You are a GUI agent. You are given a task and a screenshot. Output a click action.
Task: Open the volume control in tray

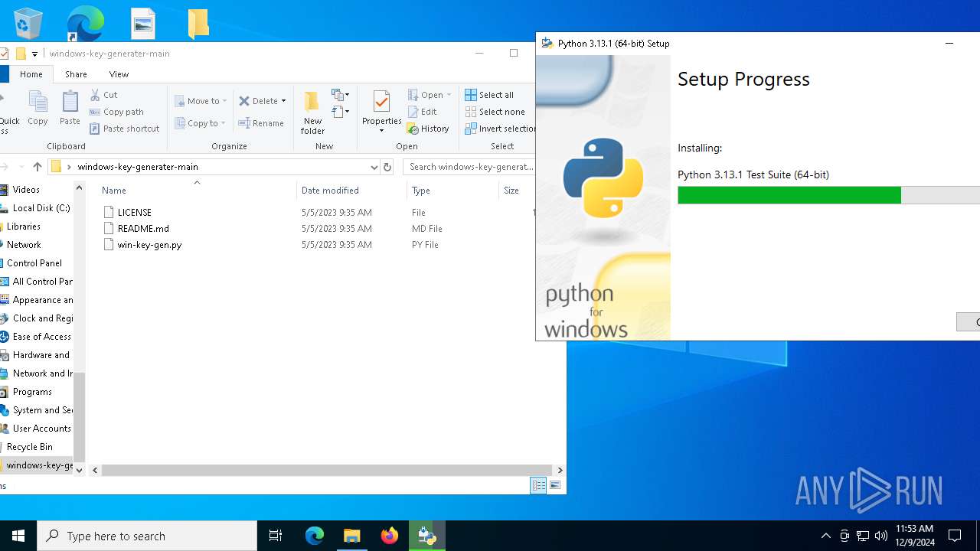point(880,536)
